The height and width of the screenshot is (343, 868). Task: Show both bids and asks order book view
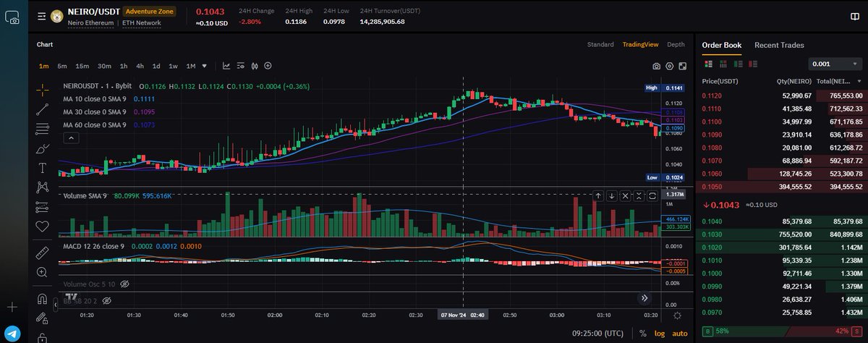click(x=707, y=64)
